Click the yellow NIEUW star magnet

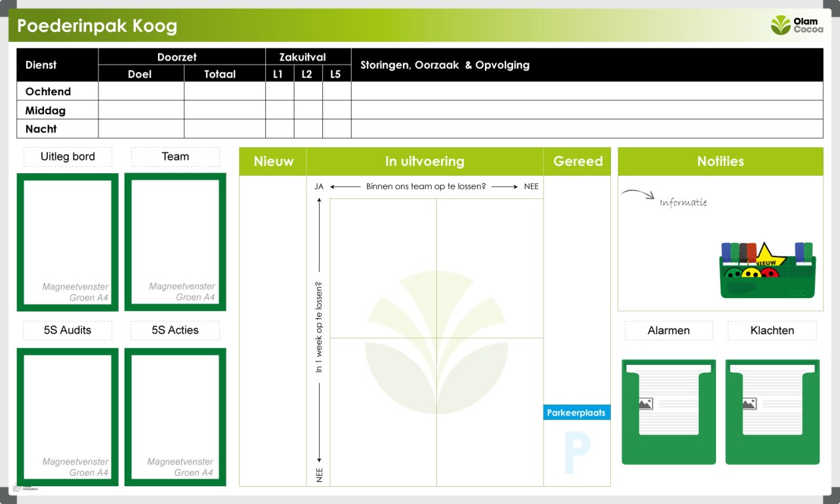point(765,257)
